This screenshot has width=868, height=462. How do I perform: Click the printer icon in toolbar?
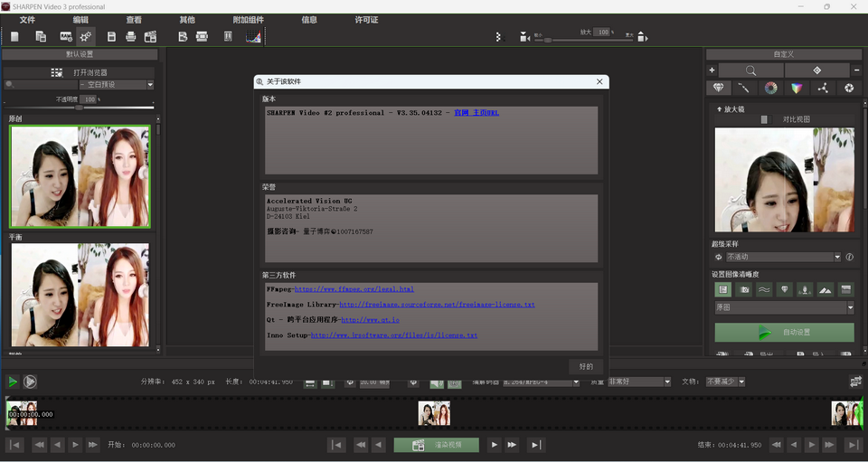tap(130, 36)
